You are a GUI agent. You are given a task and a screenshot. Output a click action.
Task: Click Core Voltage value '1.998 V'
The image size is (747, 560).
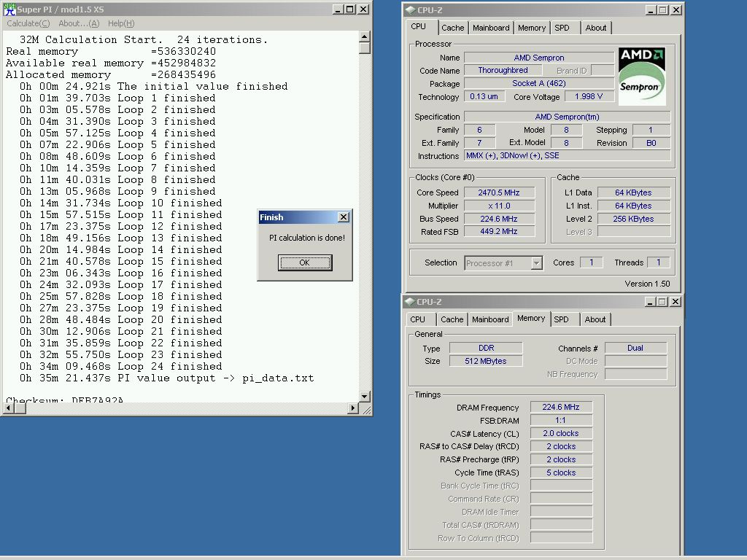click(x=589, y=97)
